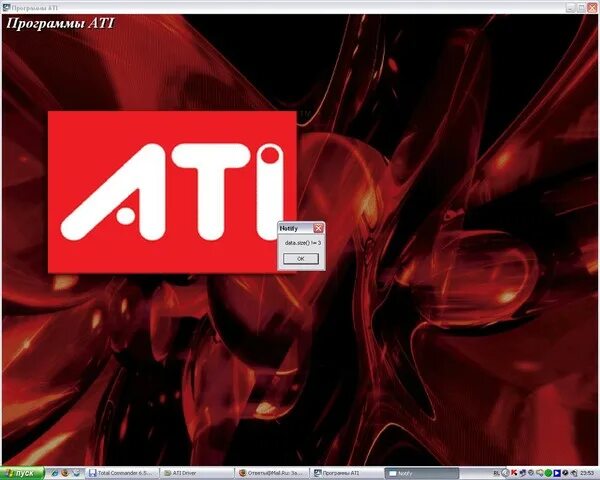The width and height of the screenshot is (600, 480).
Task: Switch to the ATI Driver taskbar button
Action: coord(197,473)
